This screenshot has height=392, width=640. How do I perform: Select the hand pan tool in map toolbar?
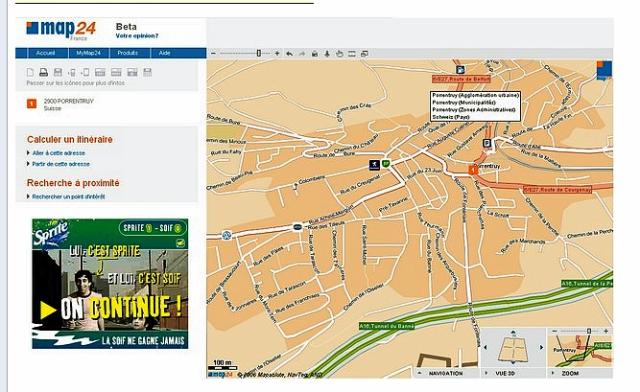click(x=339, y=53)
